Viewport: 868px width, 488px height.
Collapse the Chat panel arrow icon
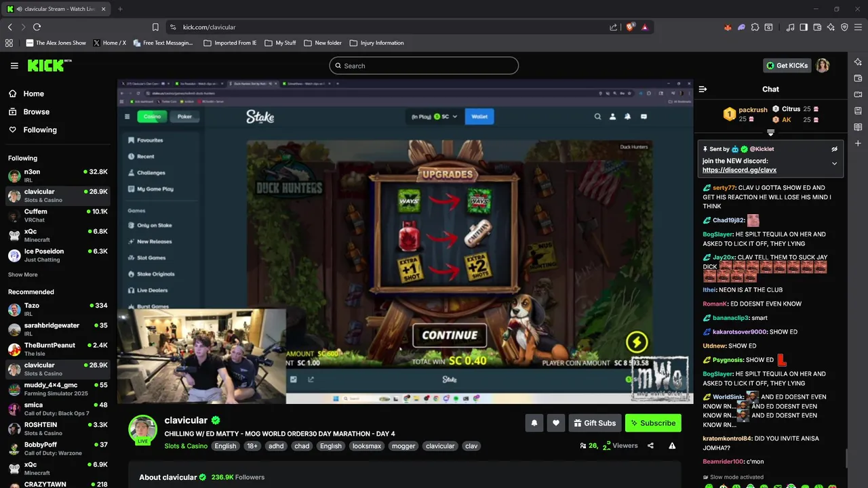[703, 89]
